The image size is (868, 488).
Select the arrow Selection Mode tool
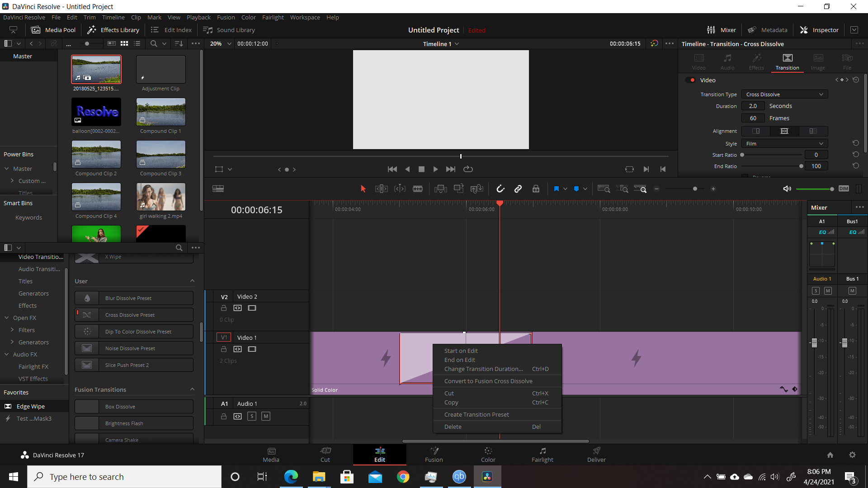coord(363,189)
